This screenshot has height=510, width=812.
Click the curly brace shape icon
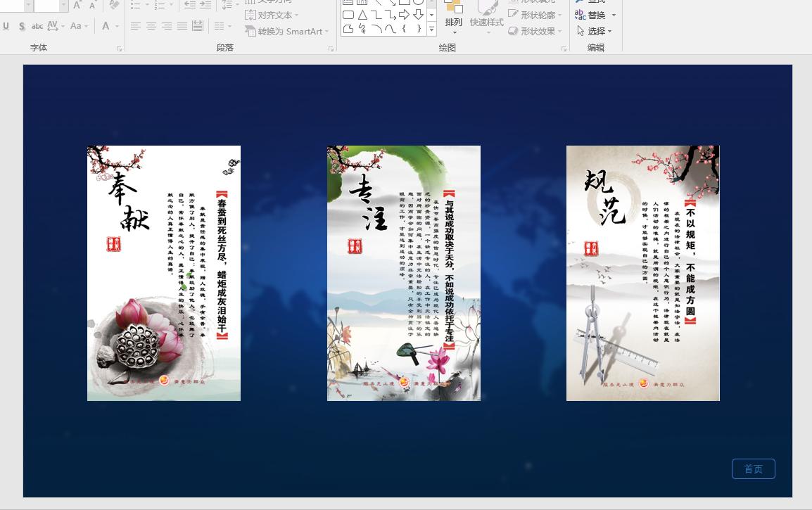(404, 29)
